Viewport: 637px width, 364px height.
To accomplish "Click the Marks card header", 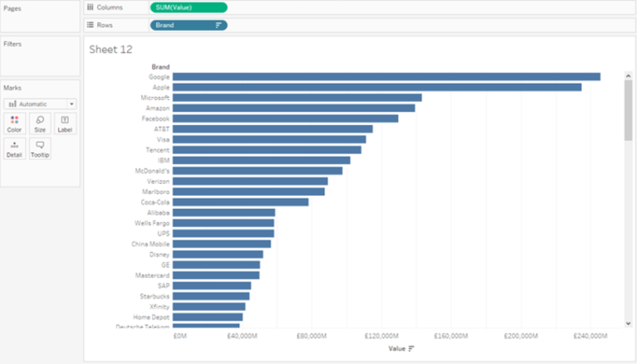I will pyautogui.click(x=12, y=88).
